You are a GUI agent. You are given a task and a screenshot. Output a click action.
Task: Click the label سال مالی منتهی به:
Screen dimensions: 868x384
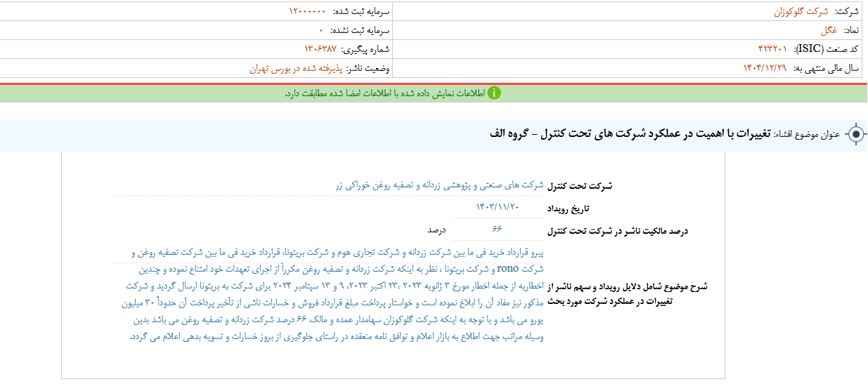coord(826,68)
